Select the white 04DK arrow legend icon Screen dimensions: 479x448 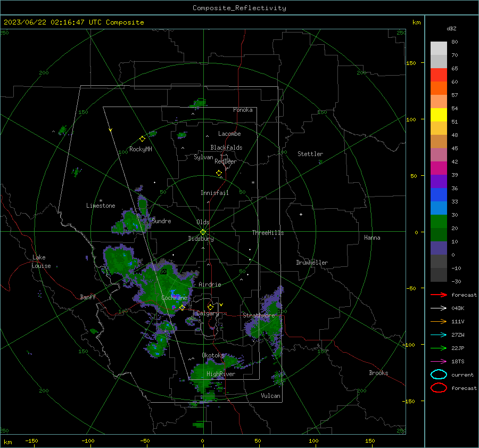click(x=439, y=308)
